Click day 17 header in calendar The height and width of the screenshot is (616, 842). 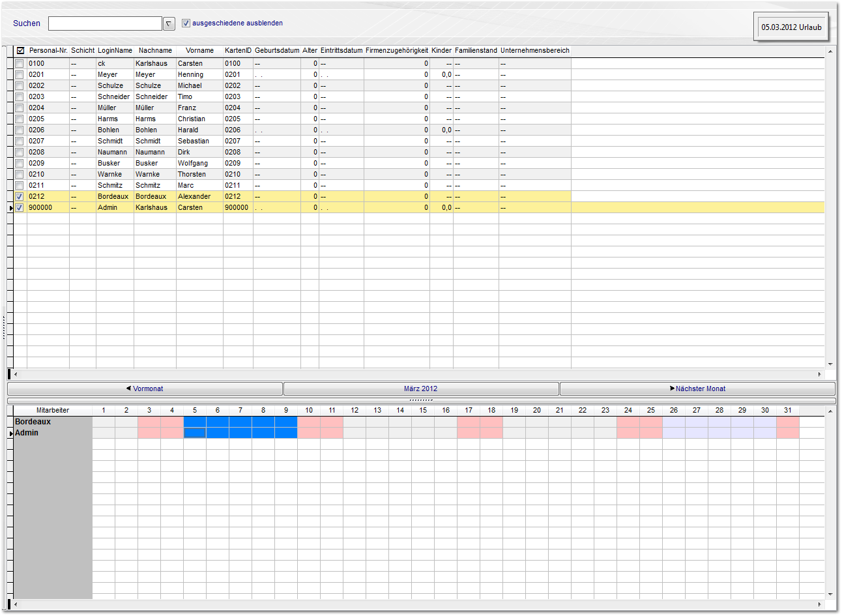[x=469, y=410]
